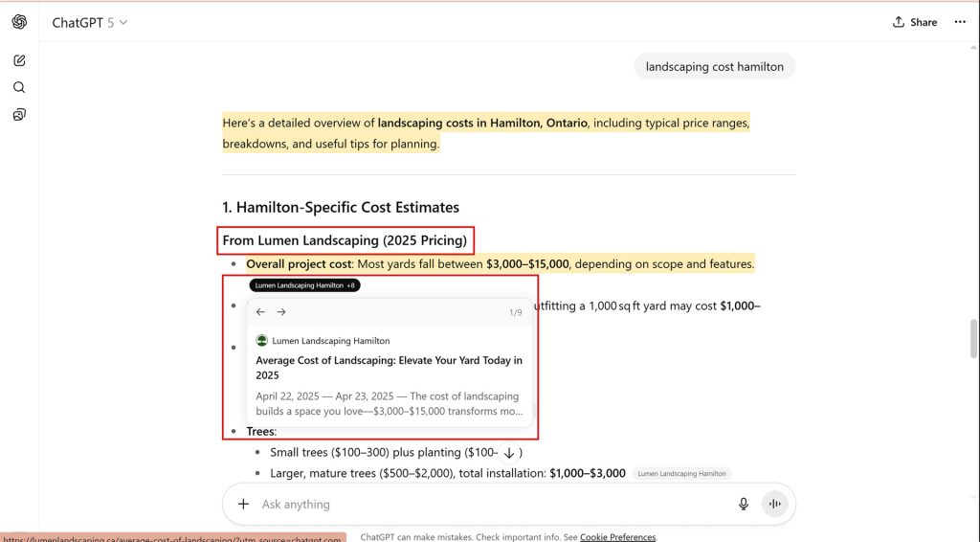Open the Average Cost of Landscaping article link
The width and height of the screenshot is (980, 542).
click(x=389, y=368)
